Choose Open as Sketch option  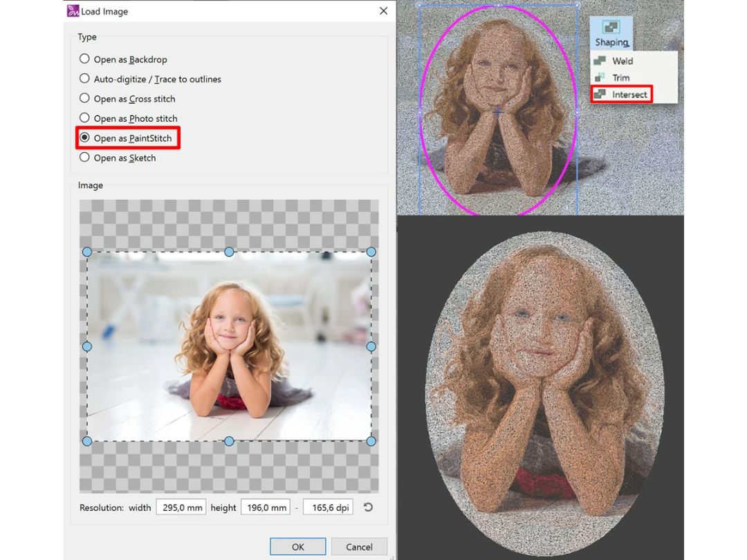pyautogui.click(x=84, y=157)
